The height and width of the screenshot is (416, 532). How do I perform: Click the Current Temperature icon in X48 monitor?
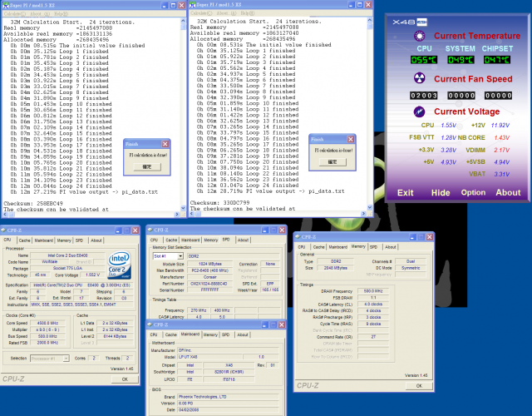[x=419, y=36]
